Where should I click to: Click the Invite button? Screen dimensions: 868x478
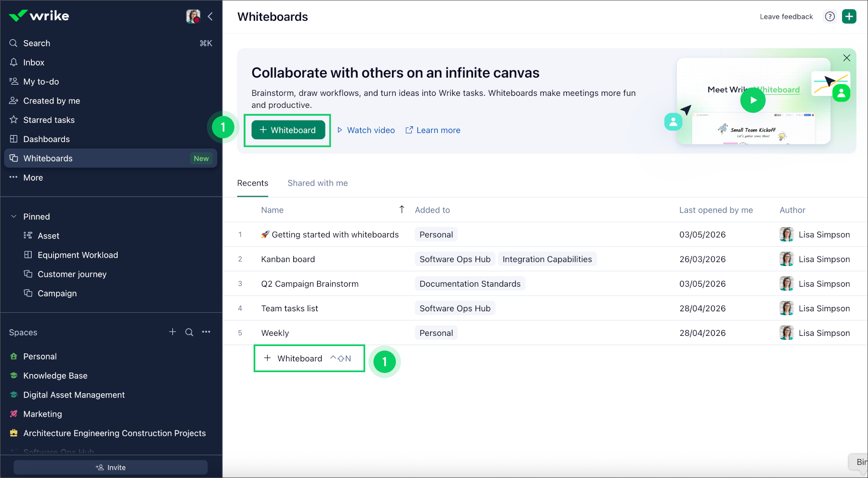tap(110, 467)
